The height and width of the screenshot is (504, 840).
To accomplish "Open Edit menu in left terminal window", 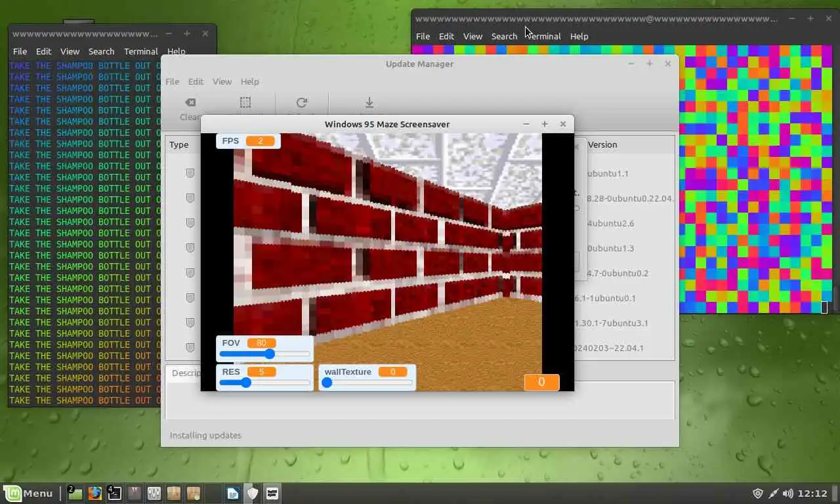I will [x=43, y=51].
